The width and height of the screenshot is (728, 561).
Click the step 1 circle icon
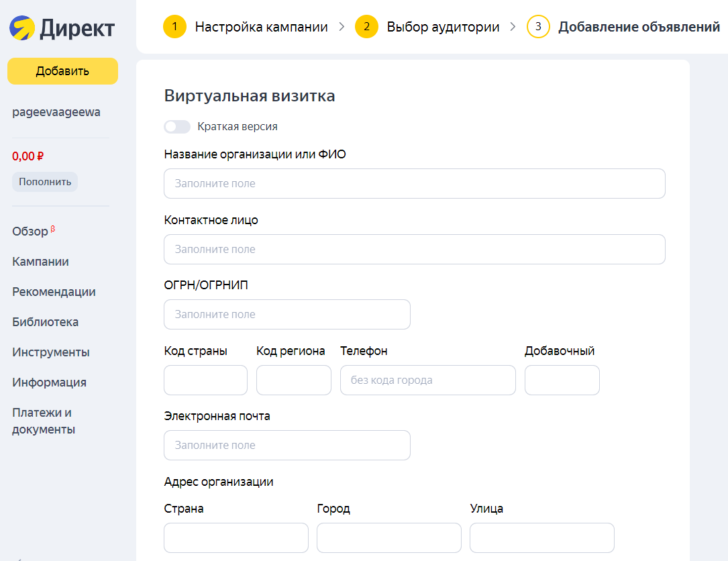[x=174, y=26]
